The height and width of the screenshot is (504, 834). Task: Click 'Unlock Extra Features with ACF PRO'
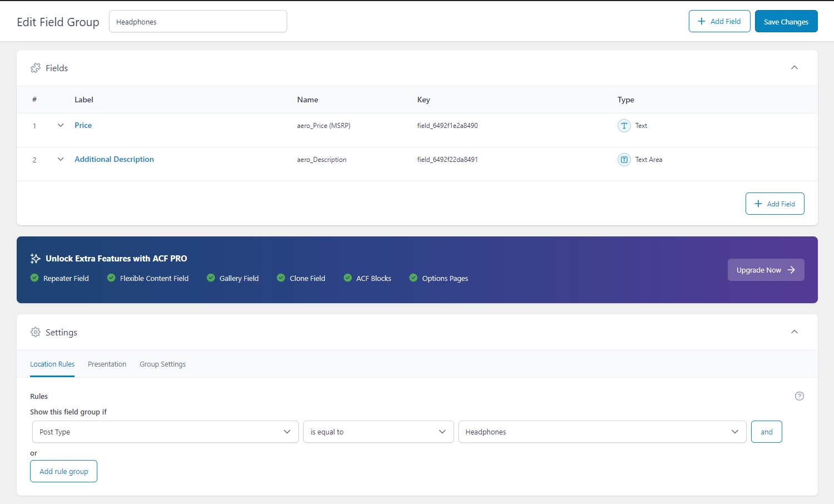pyautogui.click(x=116, y=259)
